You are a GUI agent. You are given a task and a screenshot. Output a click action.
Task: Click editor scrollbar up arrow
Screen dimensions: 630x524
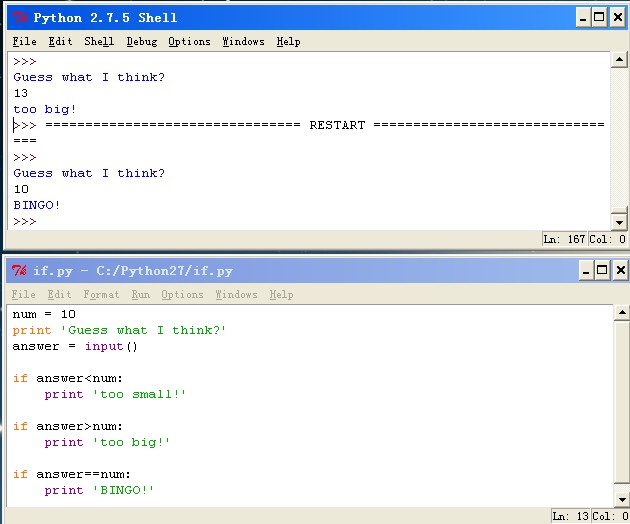pyautogui.click(x=622, y=312)
